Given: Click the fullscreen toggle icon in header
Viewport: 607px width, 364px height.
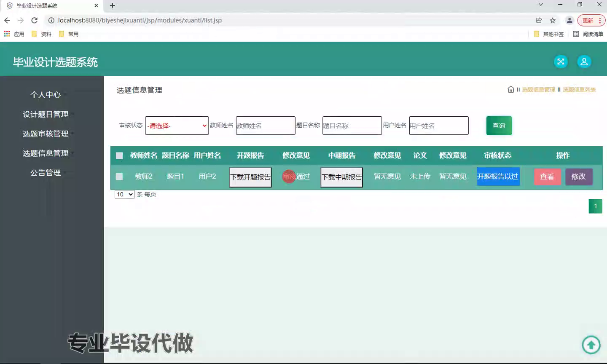Looking at the screenshot, I should pos(561,62).
